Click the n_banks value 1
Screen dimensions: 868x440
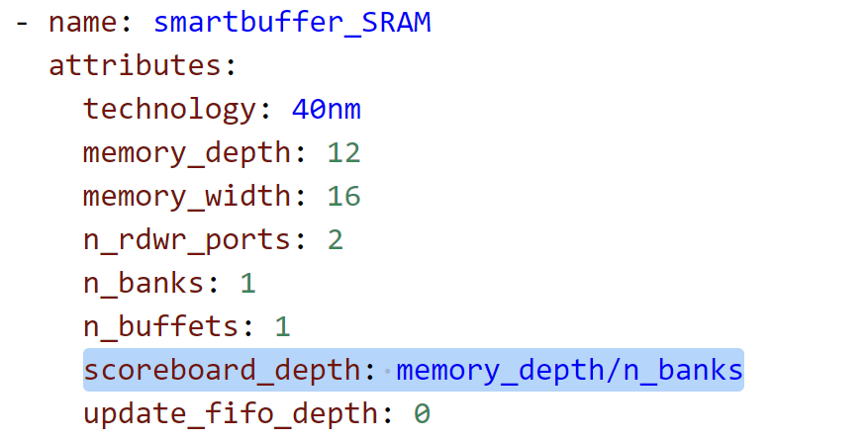pyautogui.click(x=247, y=284)
